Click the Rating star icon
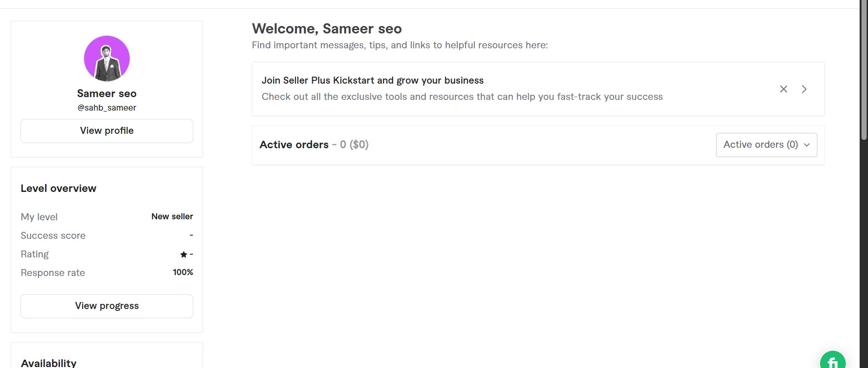Screen dimensions: 868x368 click(184, 254)
